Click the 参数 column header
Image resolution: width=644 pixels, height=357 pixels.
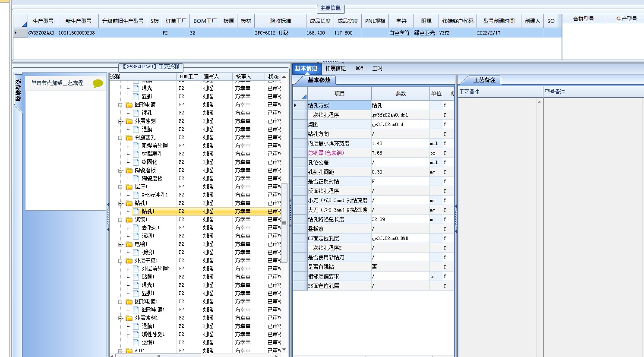(x=401, y=93)
